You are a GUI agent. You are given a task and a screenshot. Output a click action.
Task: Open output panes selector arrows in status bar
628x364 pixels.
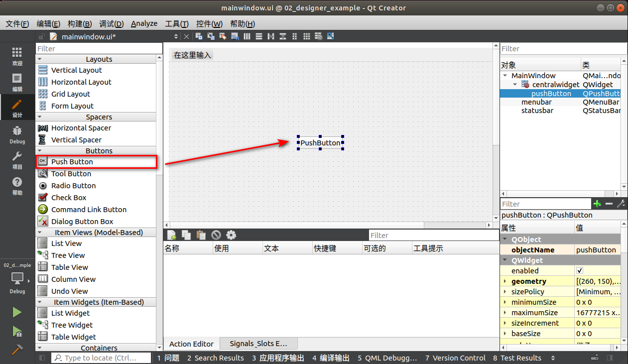[x=552, y=358]
